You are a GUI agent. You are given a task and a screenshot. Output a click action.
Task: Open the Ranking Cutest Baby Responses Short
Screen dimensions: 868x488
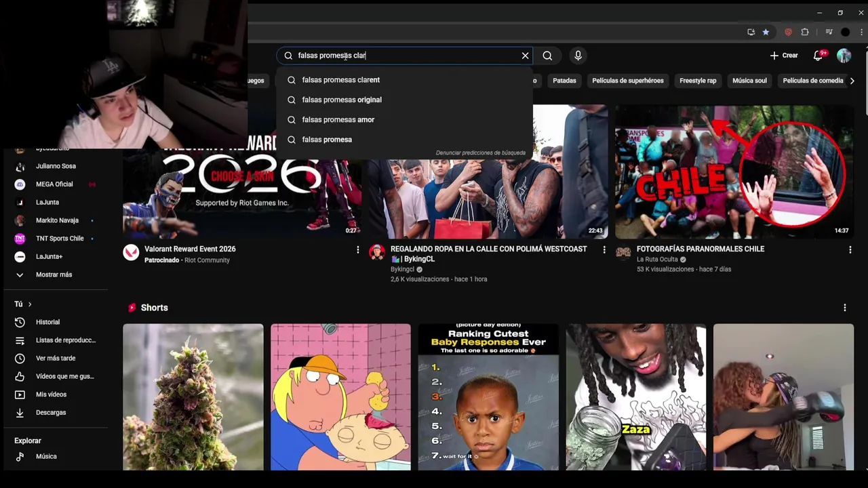(x=488, y=397)
